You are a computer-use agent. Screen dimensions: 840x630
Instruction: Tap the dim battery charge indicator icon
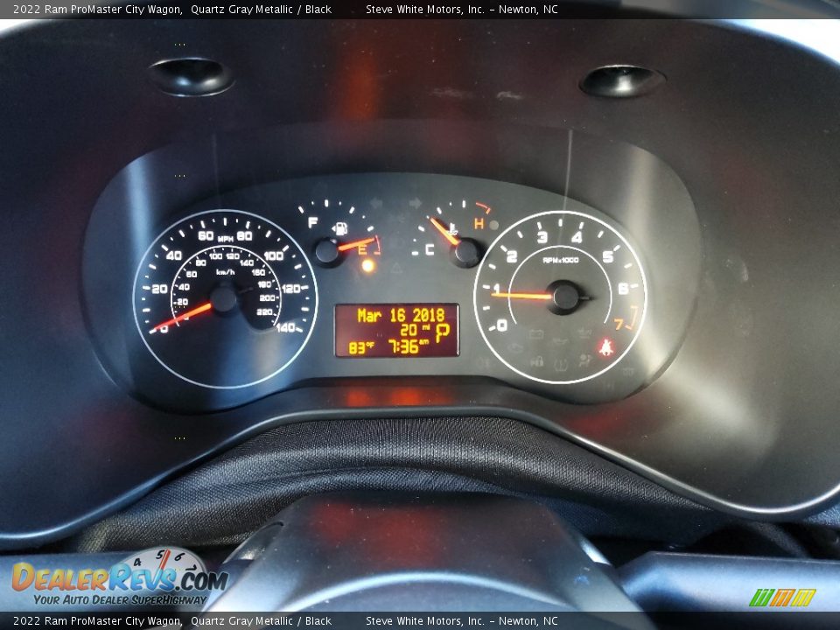click(536, 334)
